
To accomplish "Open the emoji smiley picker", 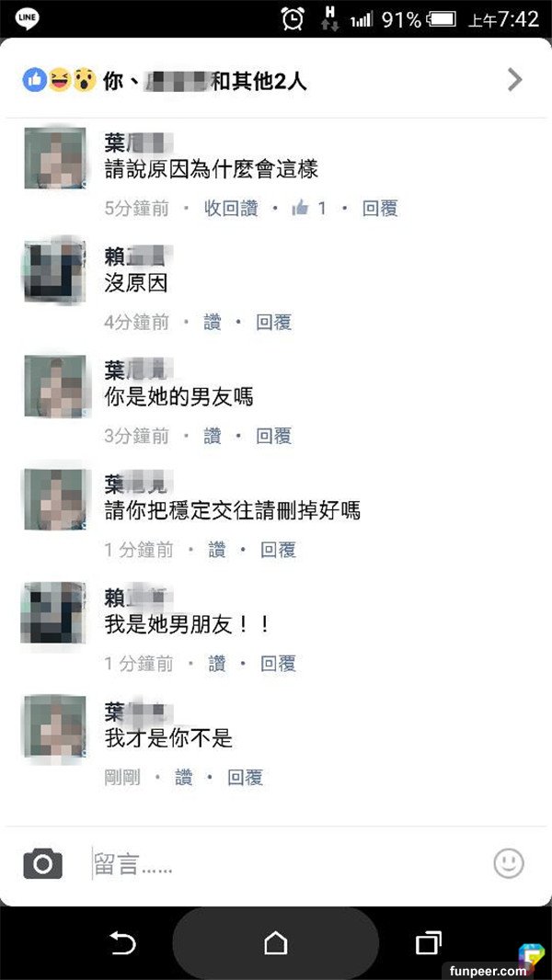I will pos(508,863).
